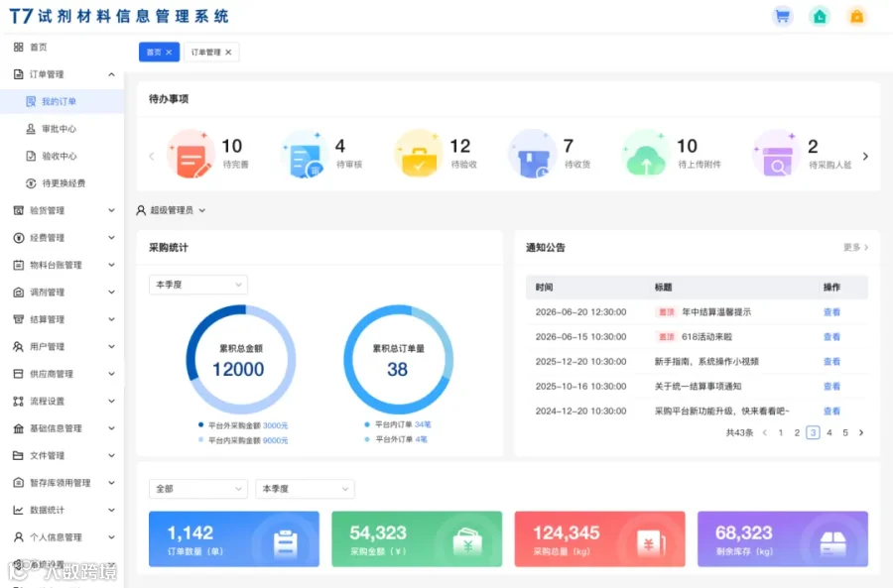
Task: Click the 累积总金额 donut chart
Action: coord(240,360)
